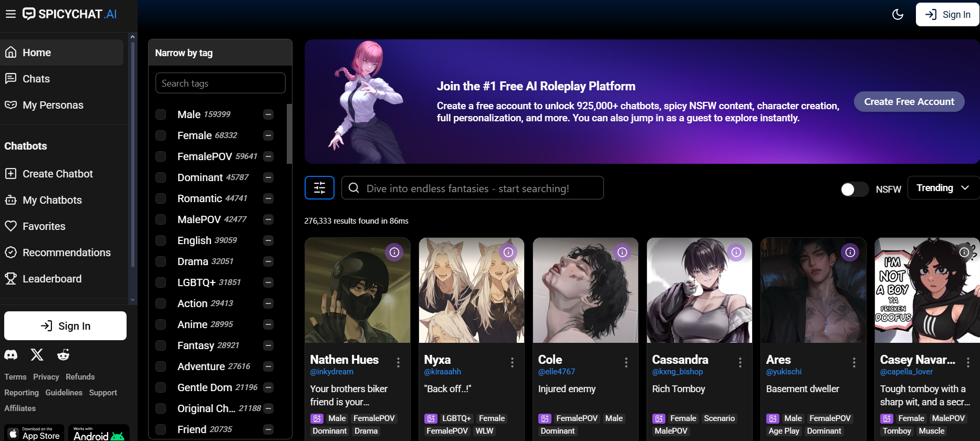The height and width of the screenshot is (441, 980).
Task: Exclude the Dominant tag with minus icon
Action: [x=268, y=177]
